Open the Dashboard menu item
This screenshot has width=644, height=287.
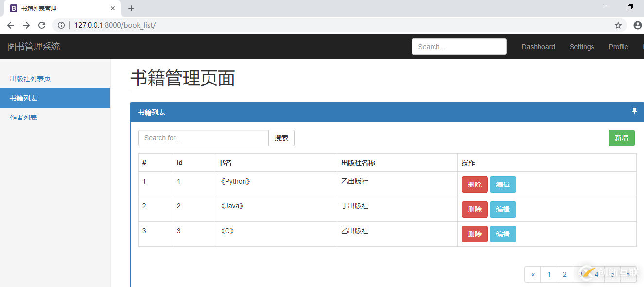(538, 47)
